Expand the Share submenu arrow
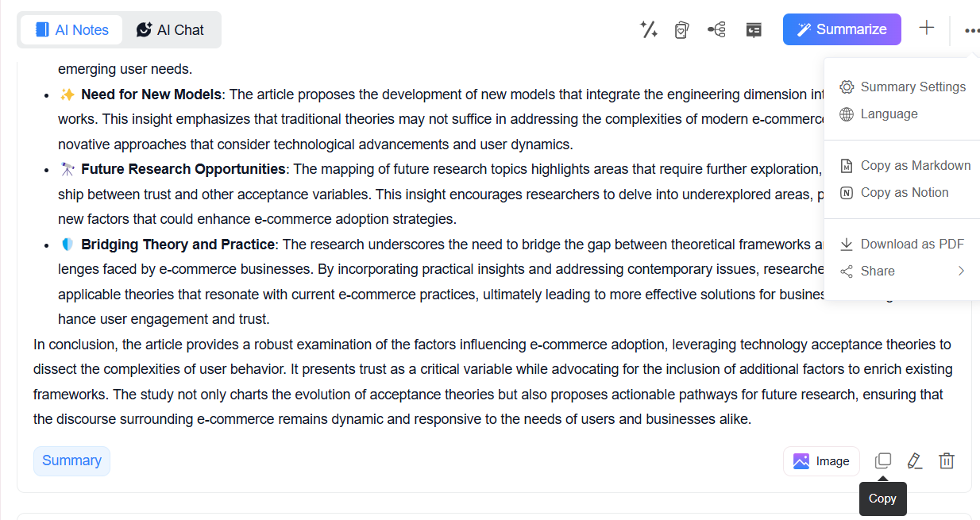Image resolution: width=980 pixels, height=520 pixels. click(961, 271)
